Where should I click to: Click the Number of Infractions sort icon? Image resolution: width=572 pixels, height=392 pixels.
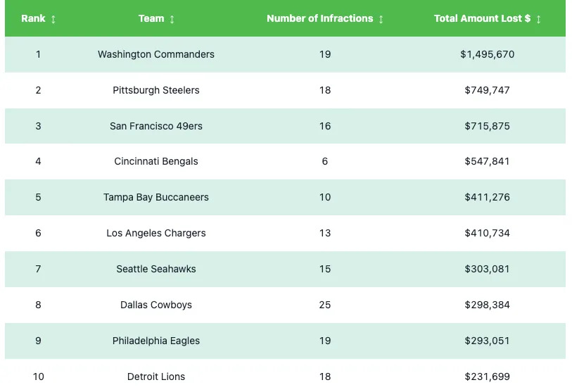(x=381, y=19)
